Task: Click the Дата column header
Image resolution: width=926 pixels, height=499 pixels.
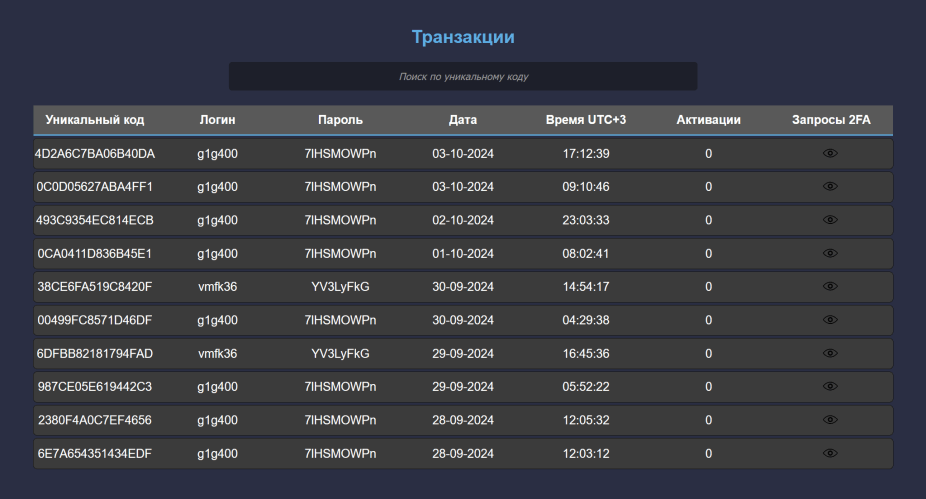Action: tap(463, 120)
